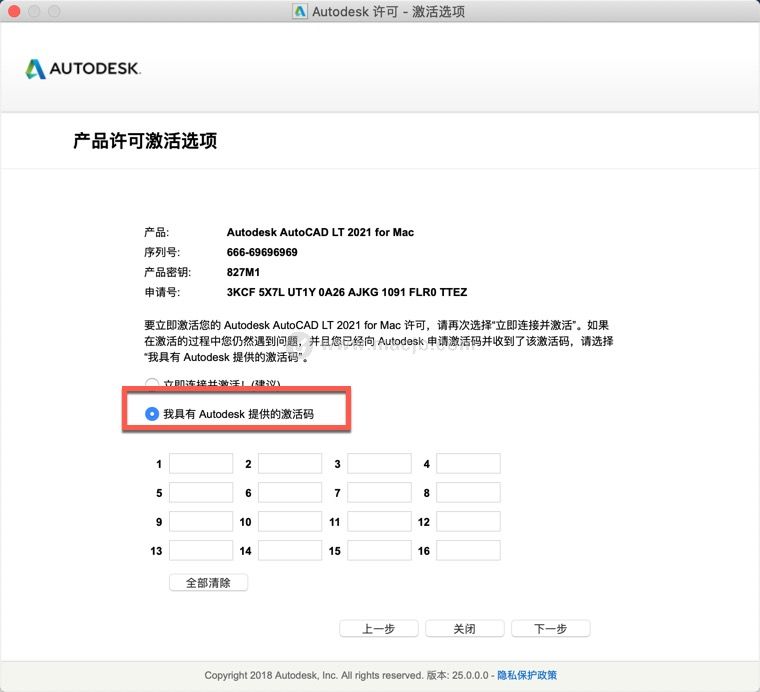Image resolution: width=760 pixels, height=692 pixels.
Task: Proceed with the 下一步 next button
Action: [551, 629]
